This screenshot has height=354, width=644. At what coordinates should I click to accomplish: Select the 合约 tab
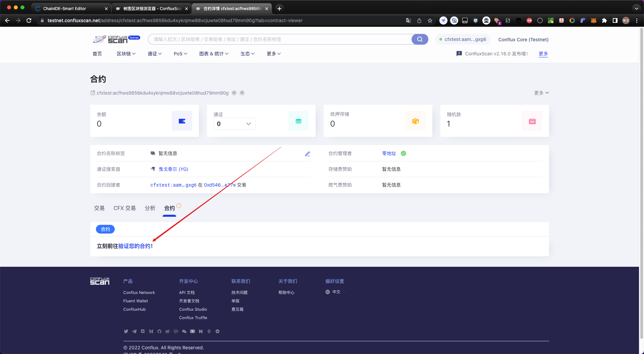coord(169,208)
